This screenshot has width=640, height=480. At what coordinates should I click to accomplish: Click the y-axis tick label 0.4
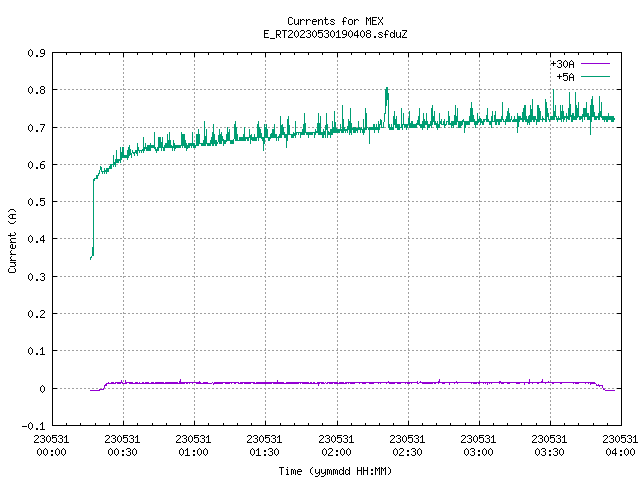pyautogui.click(x=36, y=239)
